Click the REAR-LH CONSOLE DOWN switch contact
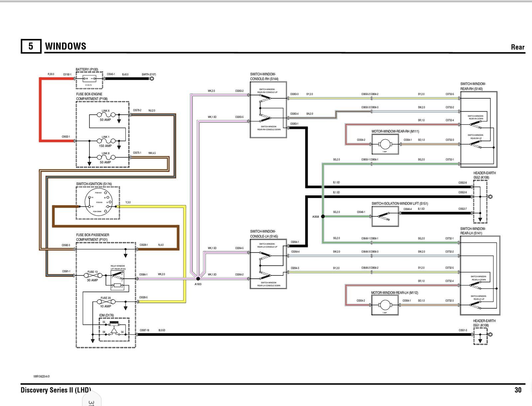Viewport: 532px width, 406px height. [266, 276]
